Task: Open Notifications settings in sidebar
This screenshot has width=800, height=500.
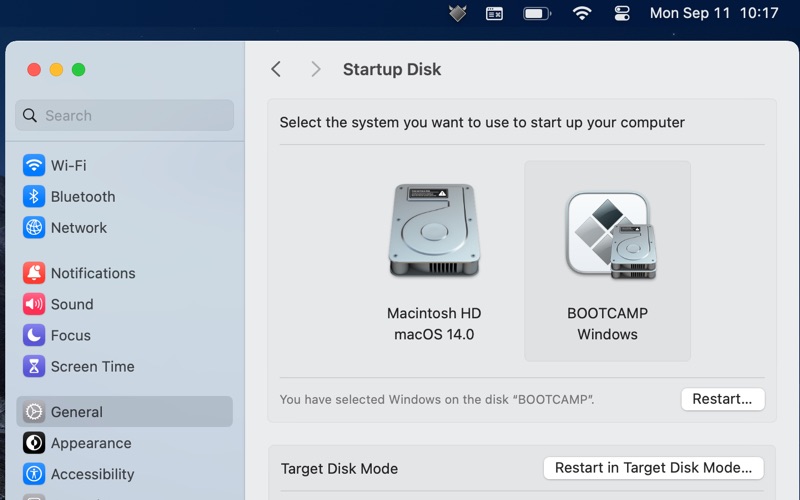Action: coord(124,273)
